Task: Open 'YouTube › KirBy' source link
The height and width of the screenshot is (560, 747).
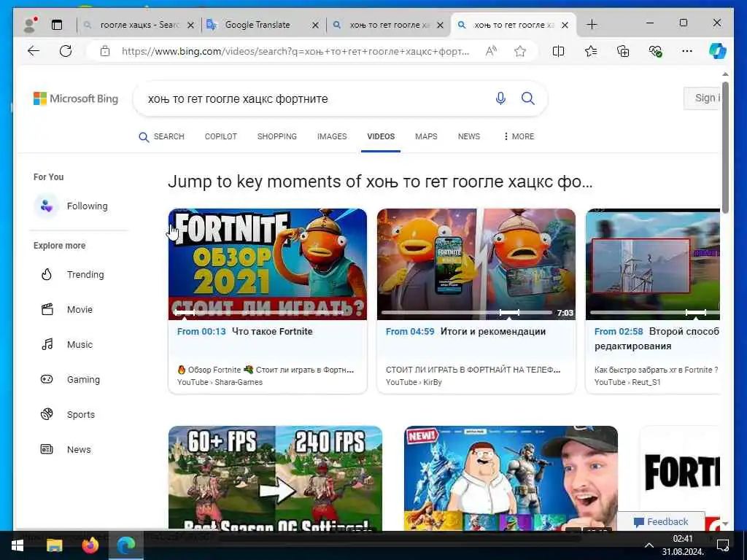Action: point(414,382)
